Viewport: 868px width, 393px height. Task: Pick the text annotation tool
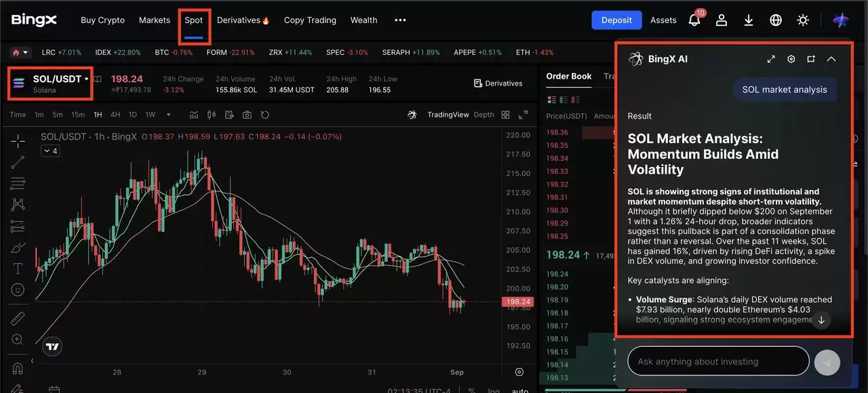coord(18,268)
